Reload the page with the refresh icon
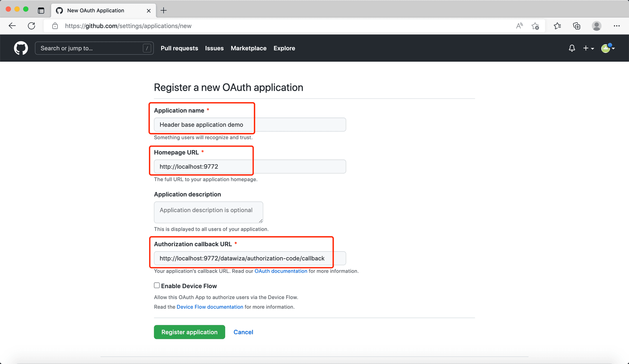Screen dimensions: 629x364 pyautogui.click(x=31, y=26)
